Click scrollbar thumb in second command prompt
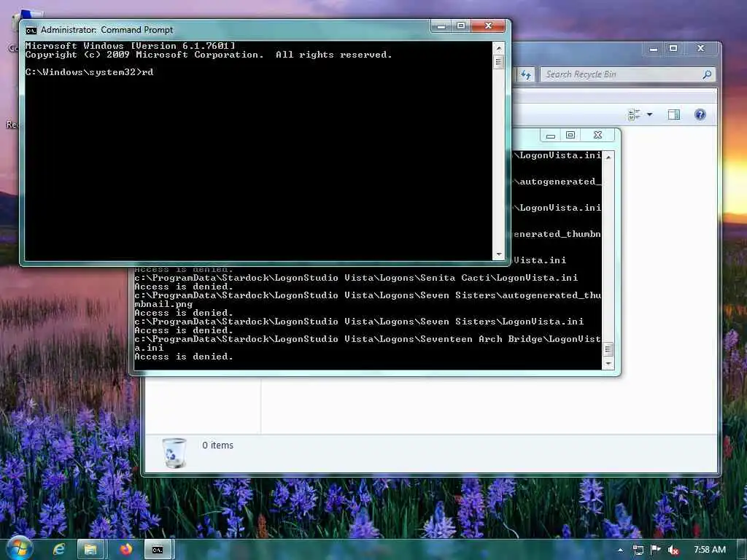Screen dimensions: 747x560 608,349
